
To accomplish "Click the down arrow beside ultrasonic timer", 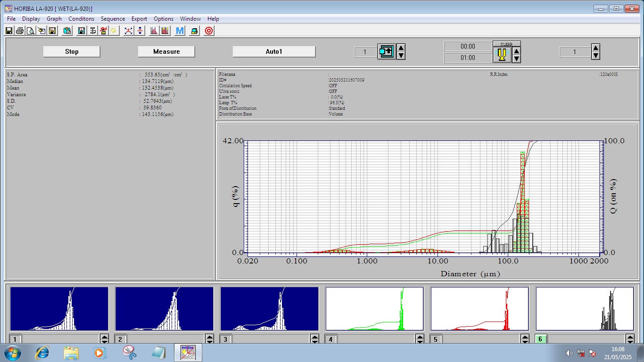I will pos(516,59).
